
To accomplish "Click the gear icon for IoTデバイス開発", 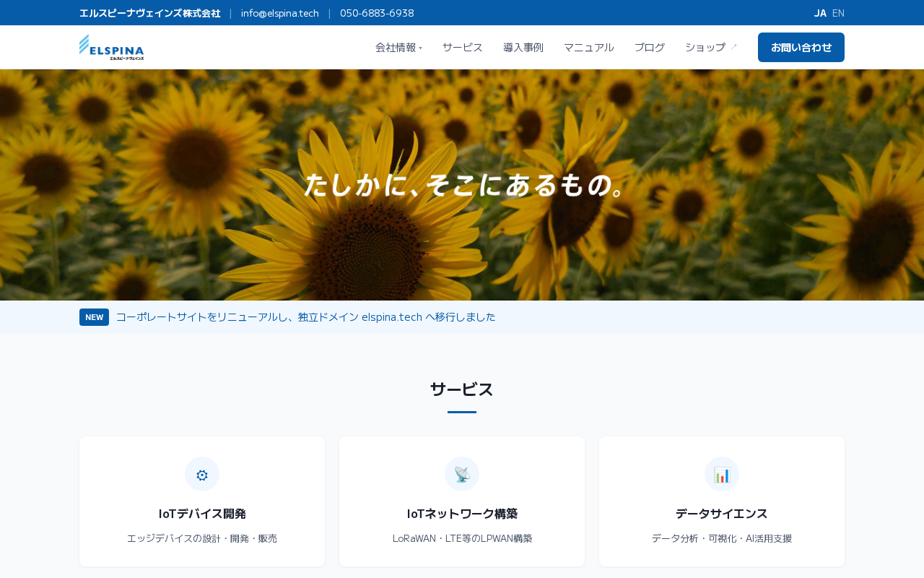I will pos(202,474).
